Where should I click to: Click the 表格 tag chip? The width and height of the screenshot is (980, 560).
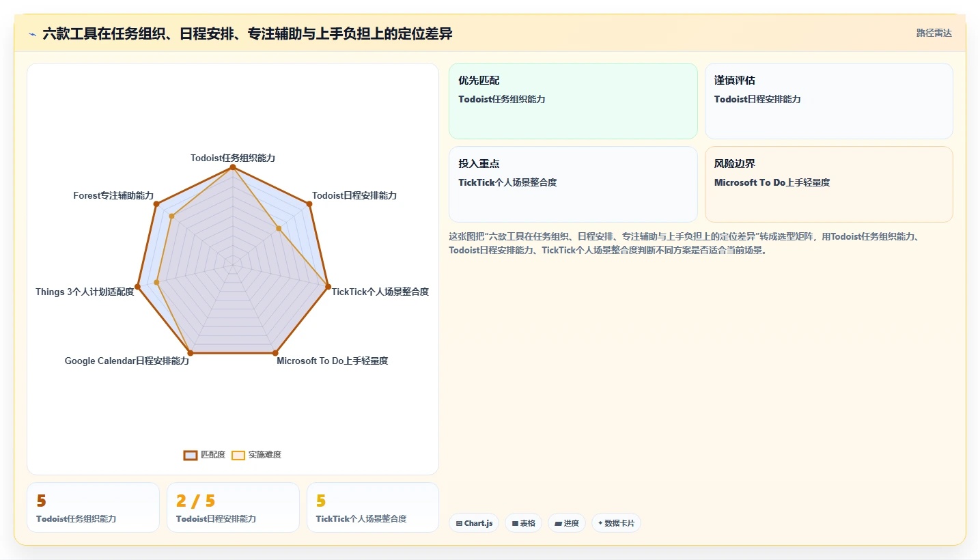[524, 523]
